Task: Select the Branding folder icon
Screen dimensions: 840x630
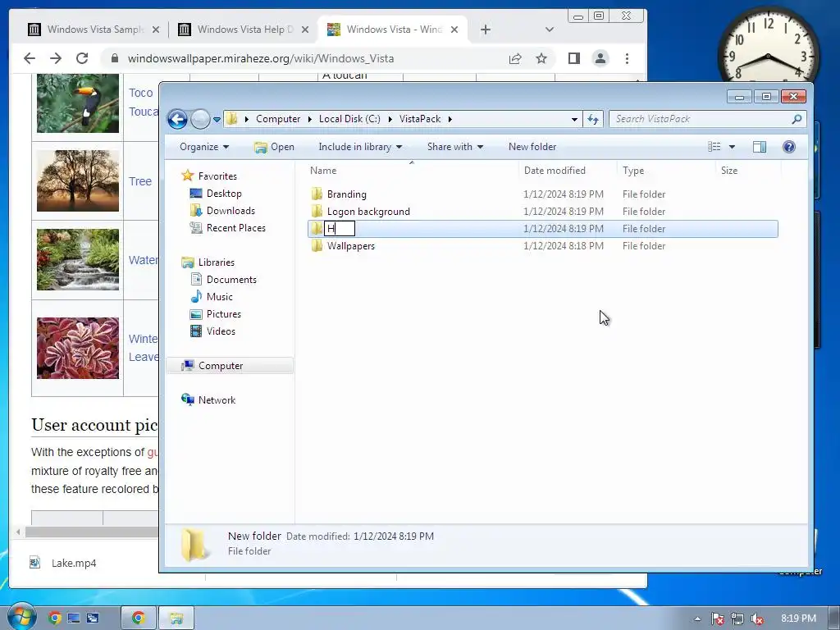Action: coord(317,194)
